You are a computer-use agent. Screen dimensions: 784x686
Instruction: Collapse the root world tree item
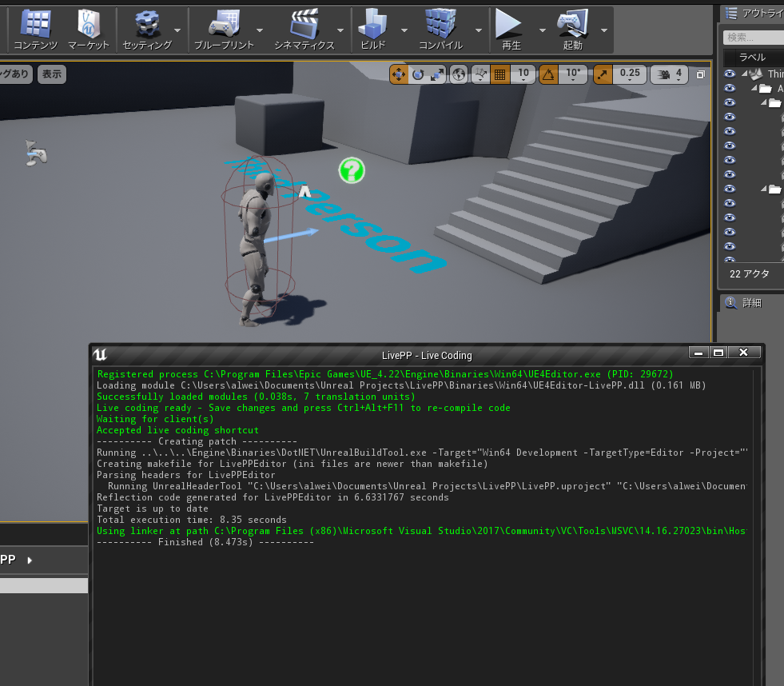pyautogui.click(x=745, y=74)
